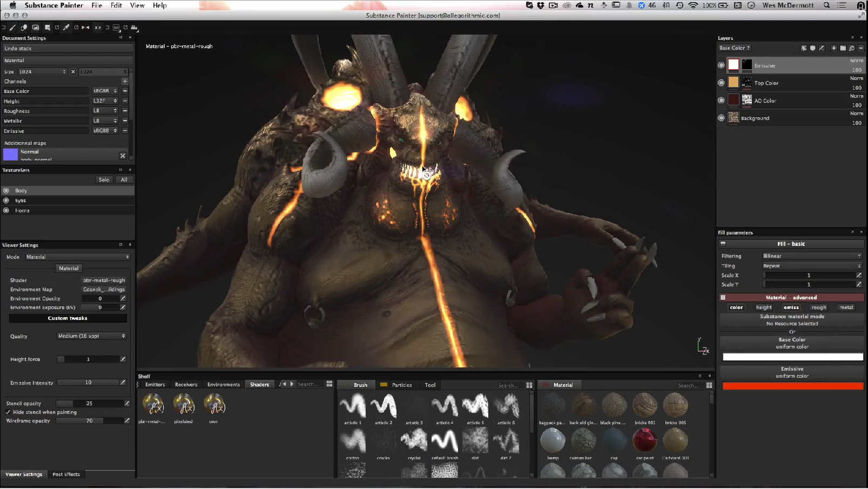The width and height of the screenshot is (868, 489).
Task: Toggle visibility of Background layer
Action: point(721,118)
